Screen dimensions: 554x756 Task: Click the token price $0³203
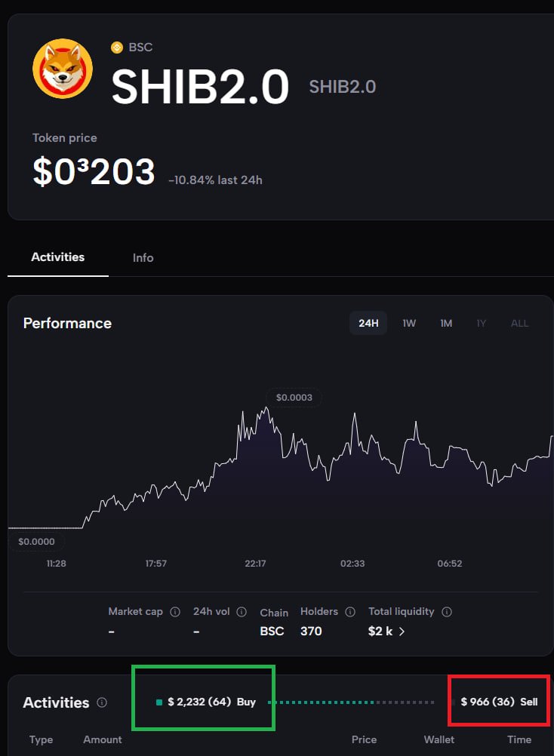click(94, 171)
